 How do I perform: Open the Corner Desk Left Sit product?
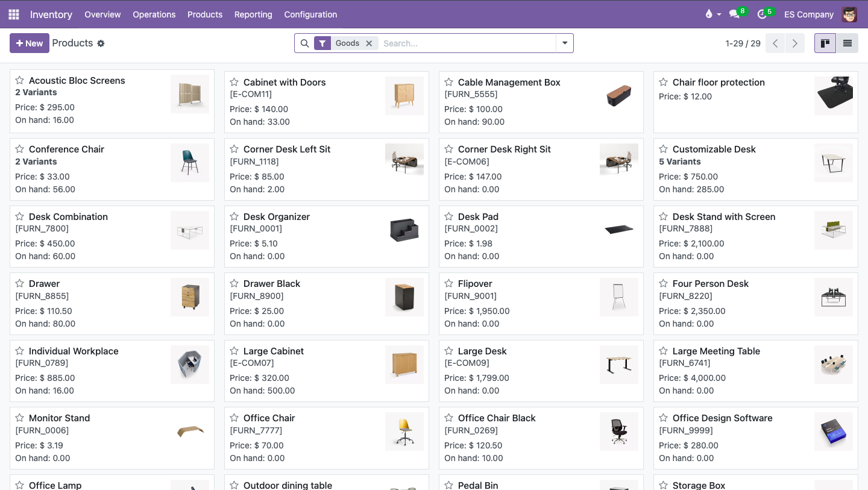click(x=326, y=169)
